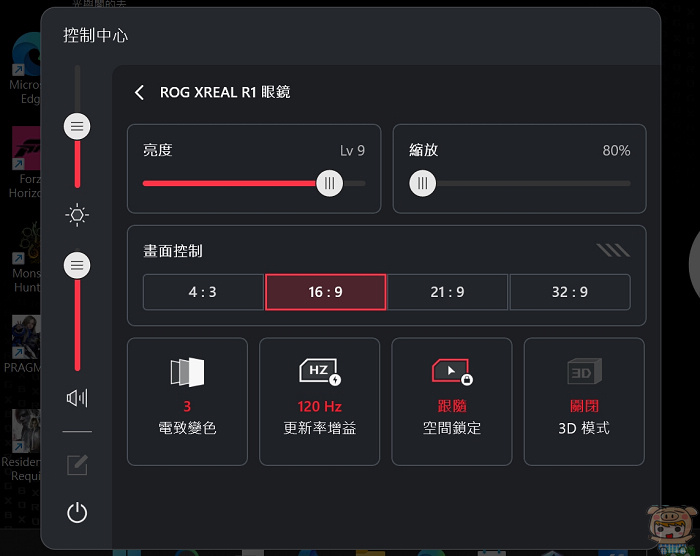Image resolution: width=700 pixels, height=556 pixels.
Task: Click the sun brightness icon in the sidebar
Action: [x=77, y=215]
